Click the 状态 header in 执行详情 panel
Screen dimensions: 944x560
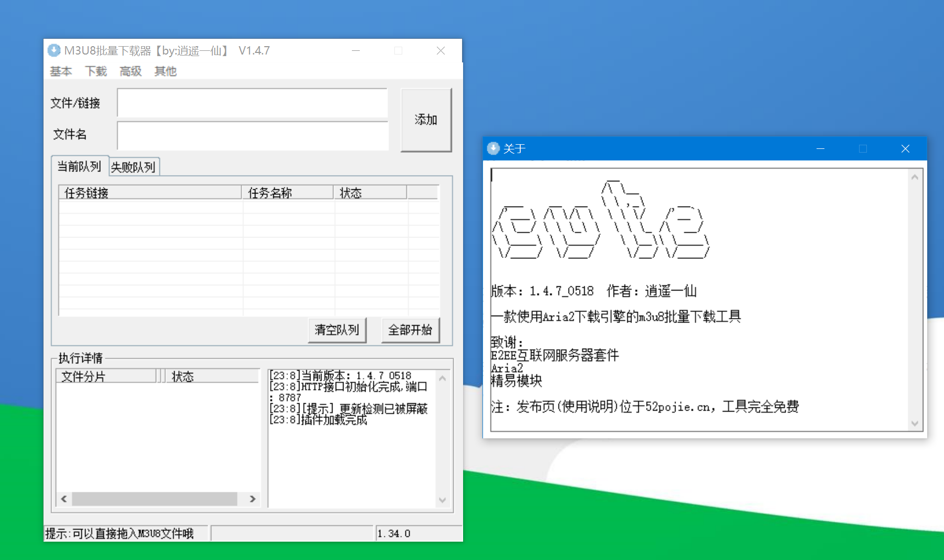click(x=212, y=376)
